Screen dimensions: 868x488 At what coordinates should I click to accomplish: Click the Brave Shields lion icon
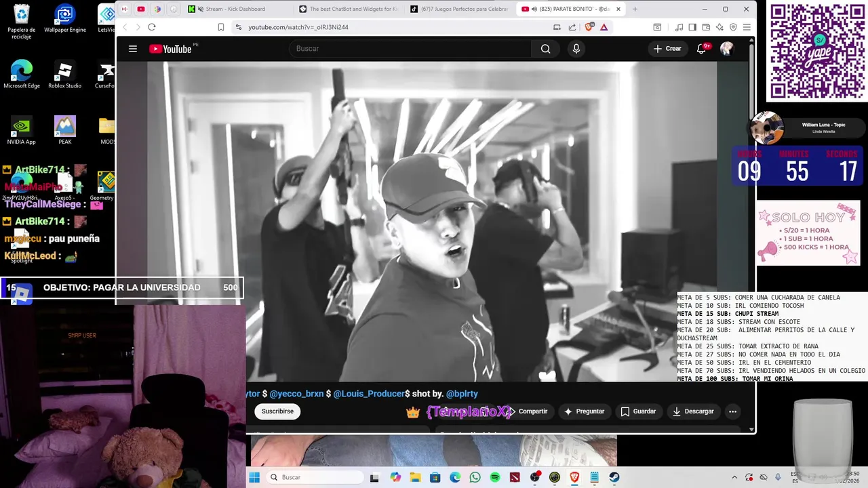[x=589, y=27]
